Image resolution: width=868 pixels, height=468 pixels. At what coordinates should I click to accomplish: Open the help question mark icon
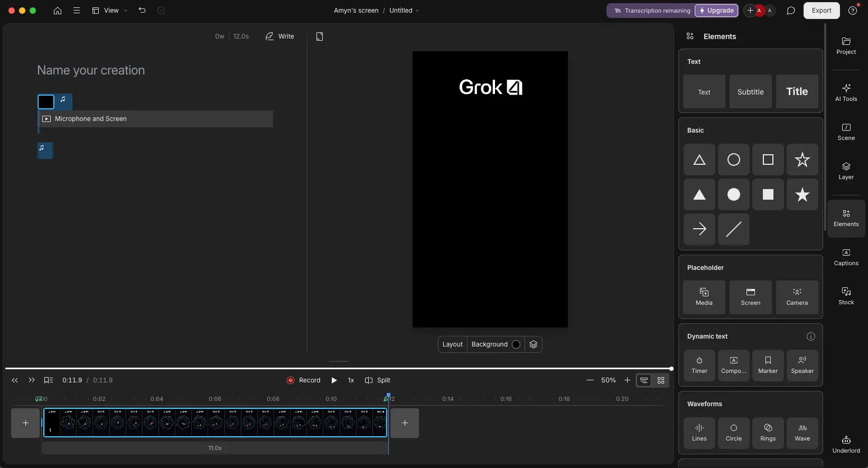[853, 11]
